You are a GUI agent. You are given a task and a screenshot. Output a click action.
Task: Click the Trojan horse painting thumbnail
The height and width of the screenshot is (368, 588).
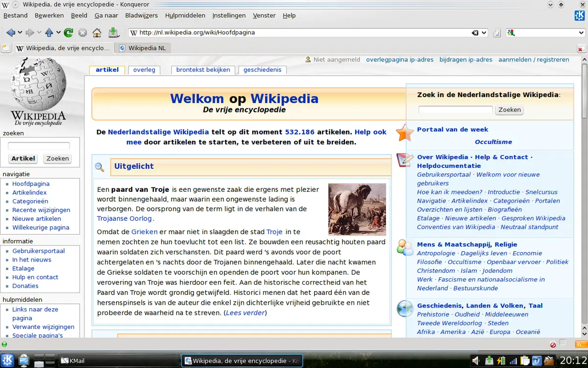point(357,209)
